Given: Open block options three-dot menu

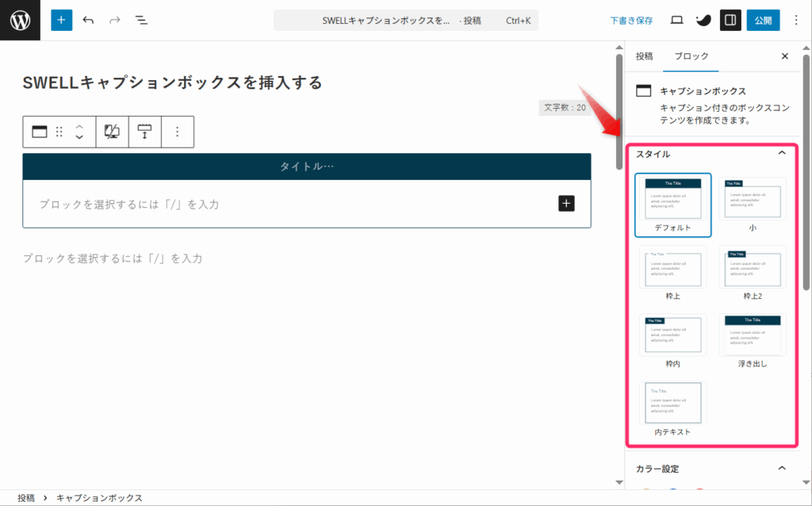Looking at the screenshot, I should [177, 132].
